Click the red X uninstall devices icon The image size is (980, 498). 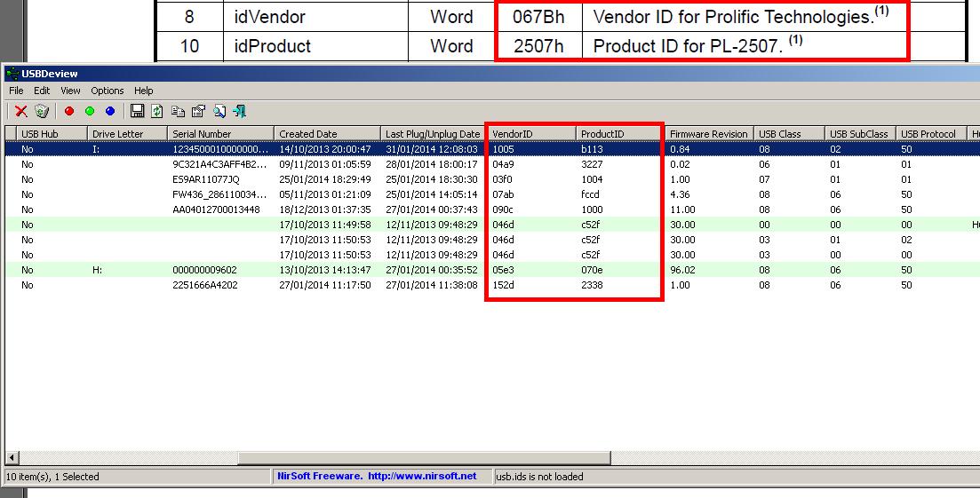pos(21,111)
